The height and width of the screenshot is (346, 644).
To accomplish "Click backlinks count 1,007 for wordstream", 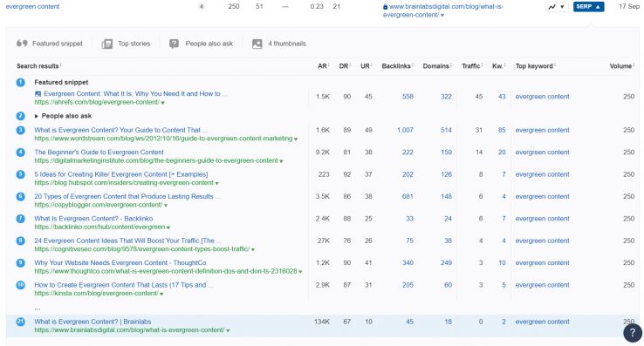I will 405,131.
